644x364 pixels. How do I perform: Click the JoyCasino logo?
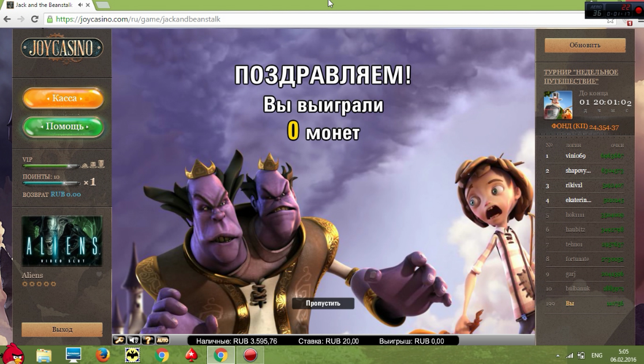click(62, 49)
